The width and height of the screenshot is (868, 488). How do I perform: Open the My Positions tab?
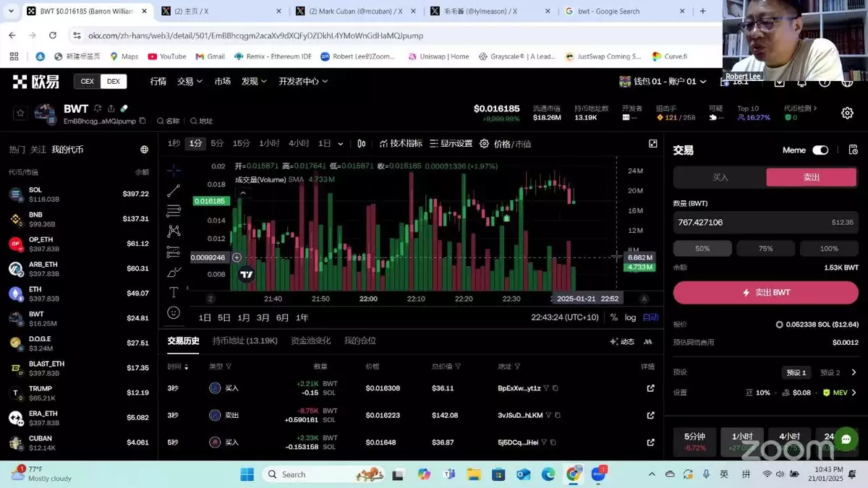(x=359, y=341)
